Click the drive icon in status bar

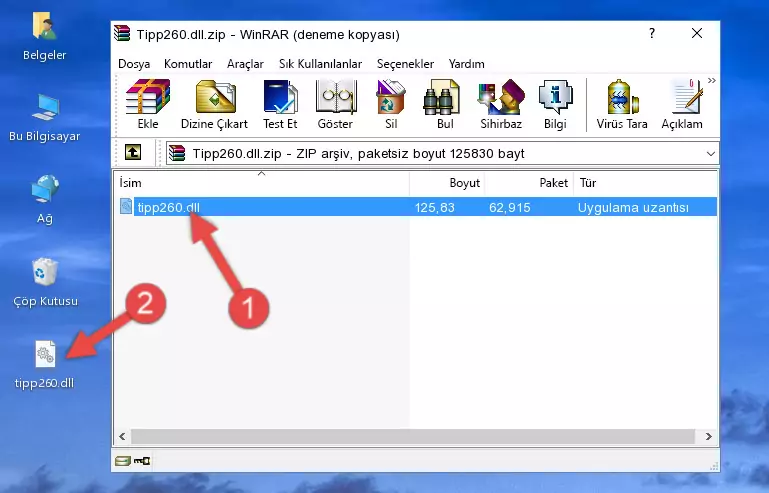(123, 461)
